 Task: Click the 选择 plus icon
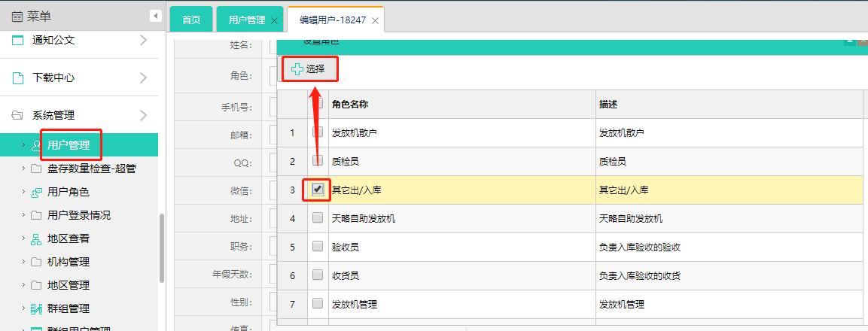297,69
